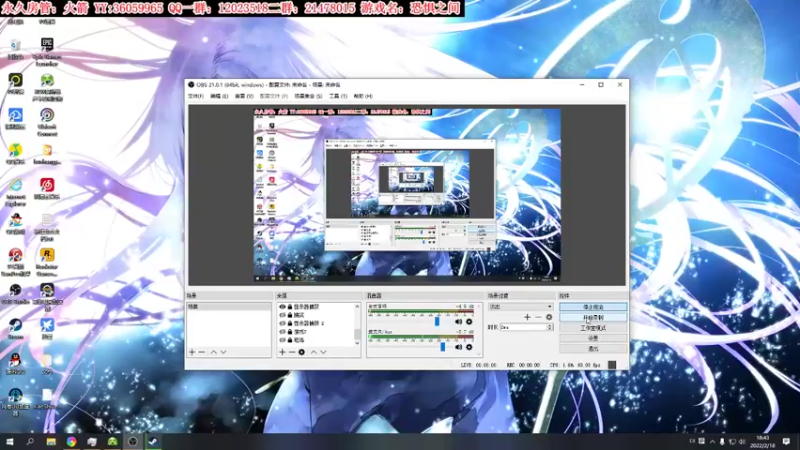Viewport: 800px width, 450px height.
Task: Open Windows Start menu
Action: (x=10, y=441)
